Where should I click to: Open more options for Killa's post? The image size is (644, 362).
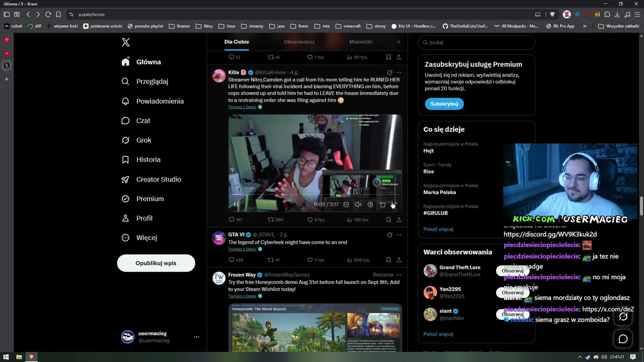coord(399,72)
